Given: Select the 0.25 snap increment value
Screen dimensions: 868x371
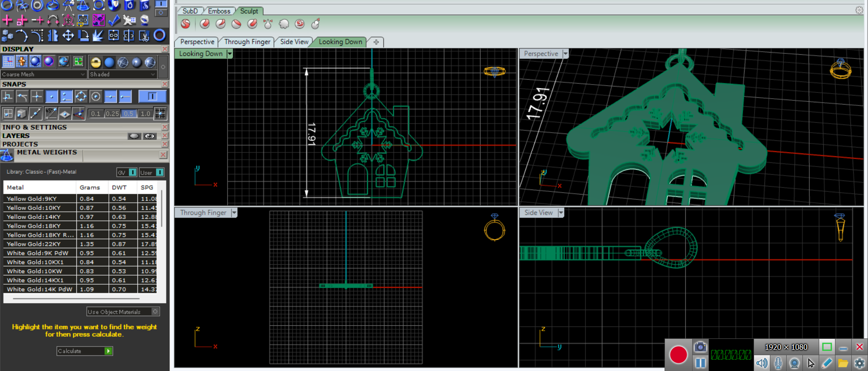Looking at the screenshot, I should click(x=112, y=114).
